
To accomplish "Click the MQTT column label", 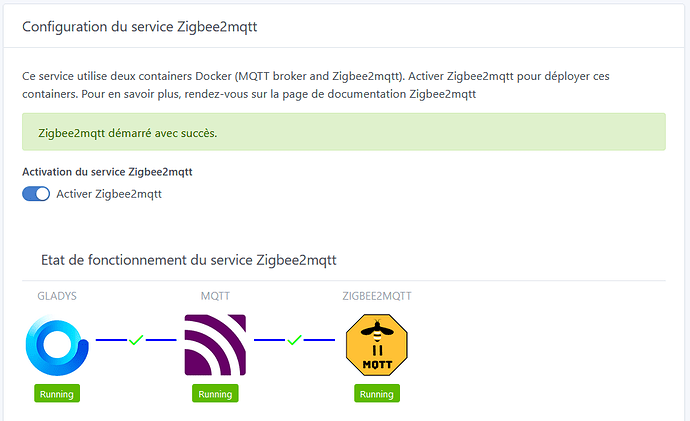I will (216, 296).
